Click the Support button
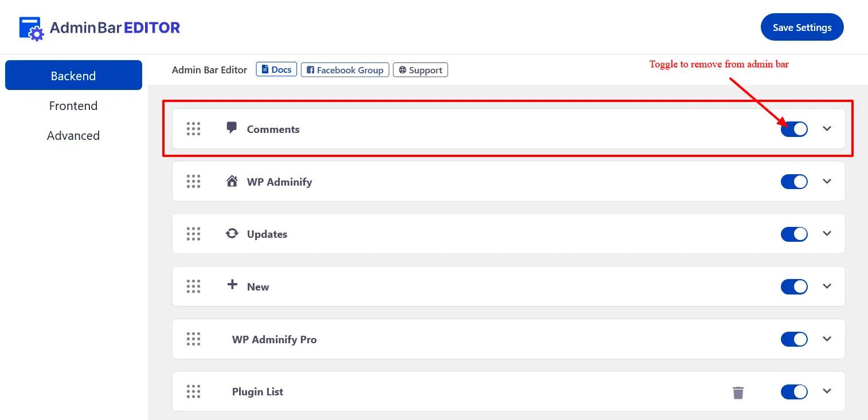Screen dimensions: 868x420 (x=420, y=69)
